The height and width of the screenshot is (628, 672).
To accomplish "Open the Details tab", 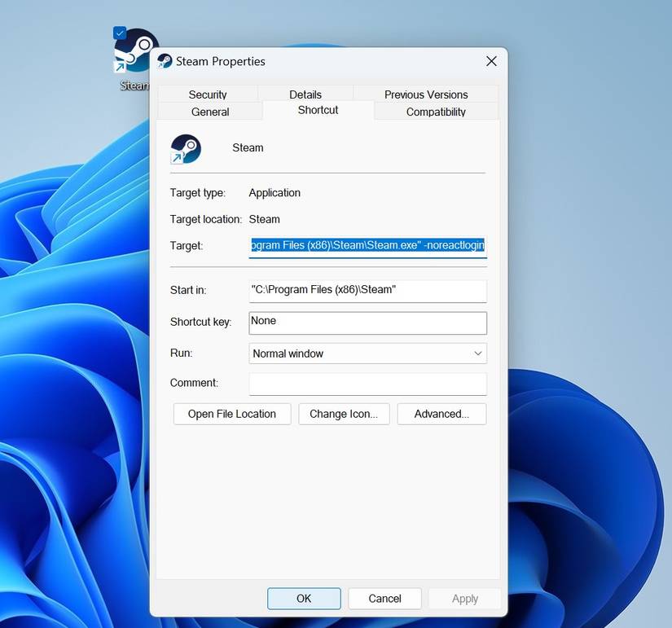I will pos(305,94).
